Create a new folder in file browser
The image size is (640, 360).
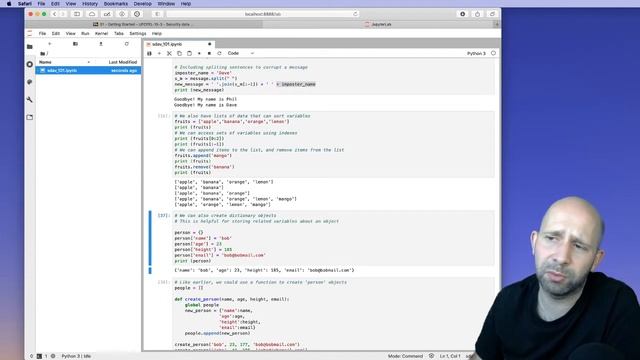tap(75, 44)
